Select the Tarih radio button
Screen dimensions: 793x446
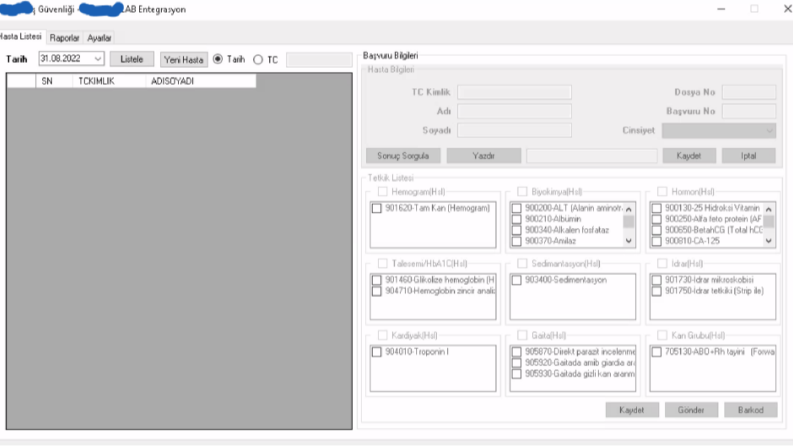coord(218,59)
